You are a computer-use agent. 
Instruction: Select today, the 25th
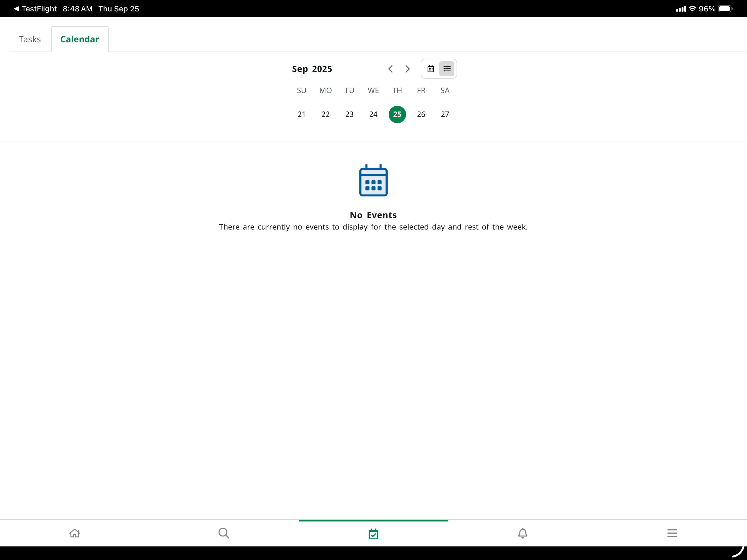point(397,114)
